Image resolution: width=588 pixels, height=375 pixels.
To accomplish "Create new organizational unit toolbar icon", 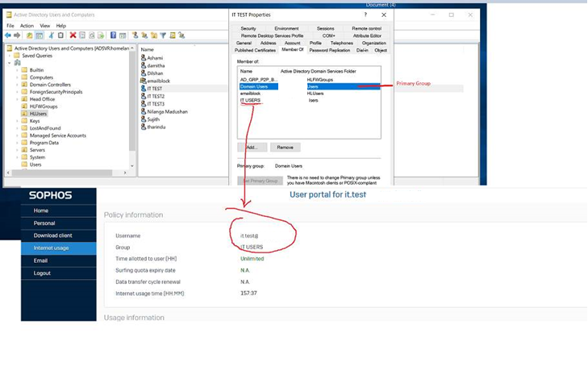I will click(154, 35).
